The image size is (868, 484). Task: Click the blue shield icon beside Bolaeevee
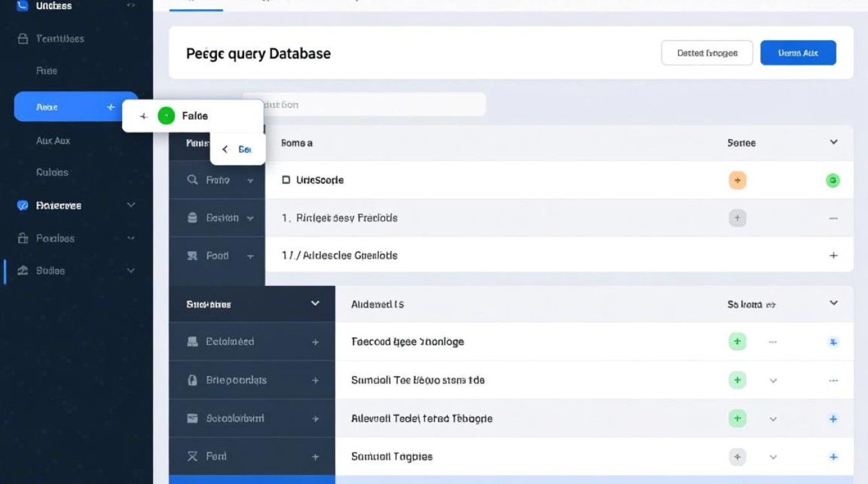pyautogui.click(x=23, y=205)
